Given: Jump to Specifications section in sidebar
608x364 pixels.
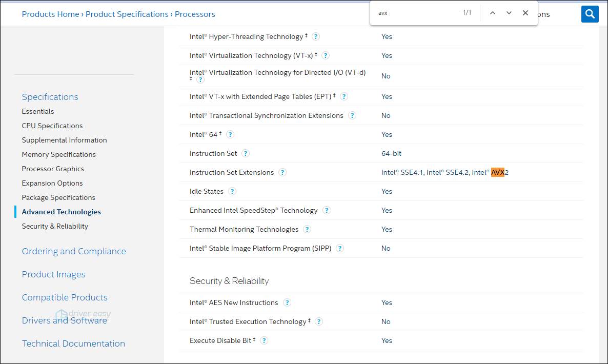Looking at the screenshot, I should coord(50,97).
